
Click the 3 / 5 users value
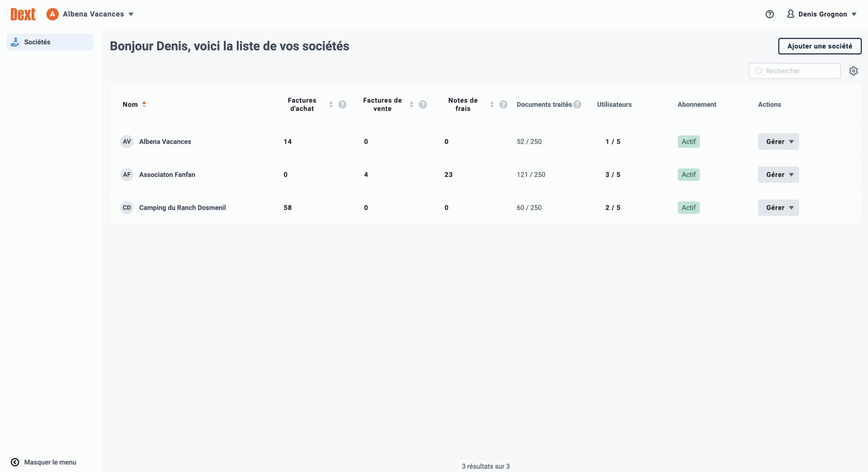(613, 175)
